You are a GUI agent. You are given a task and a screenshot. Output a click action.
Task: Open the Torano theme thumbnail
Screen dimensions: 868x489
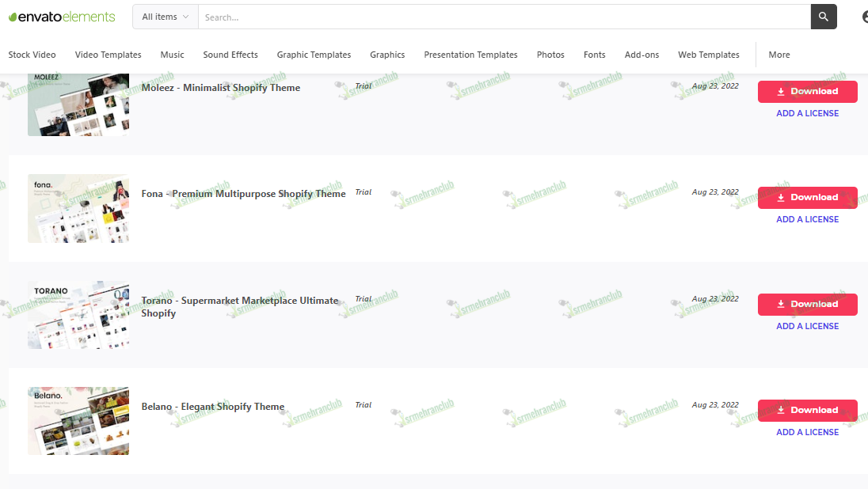click(x=78, y=315)
